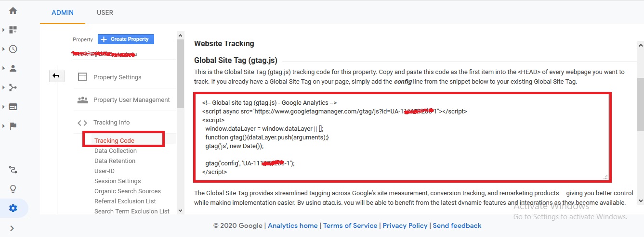The height and width of the screenshot is (237, 644).
Task: Open the Customization dashboard icon
Action: [13, 30]
